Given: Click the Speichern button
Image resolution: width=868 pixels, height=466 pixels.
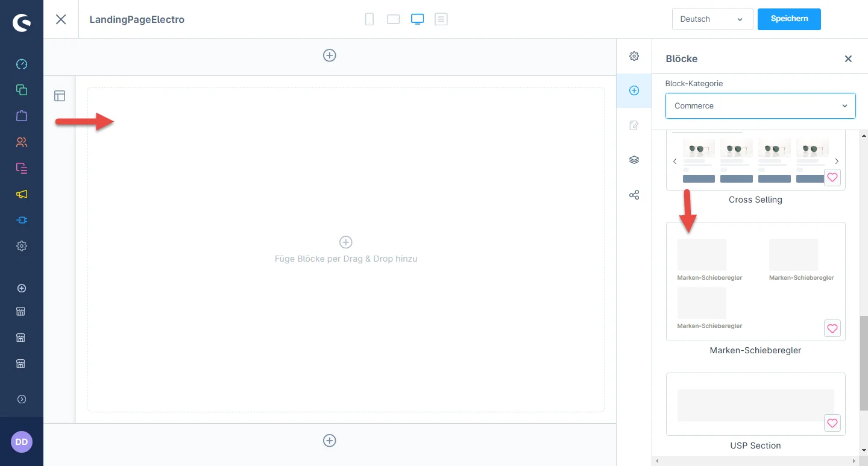Looking at the screenshot, I should (x=788, y=19).
